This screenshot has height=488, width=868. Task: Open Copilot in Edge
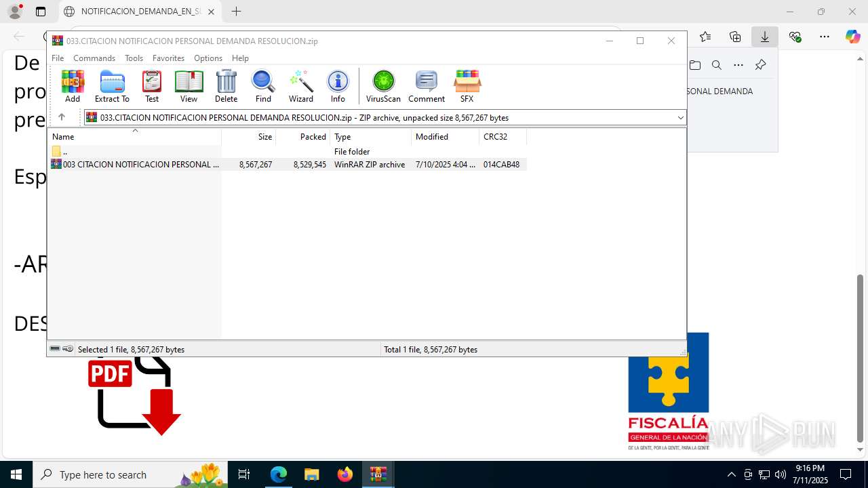[x=852, y=37]
